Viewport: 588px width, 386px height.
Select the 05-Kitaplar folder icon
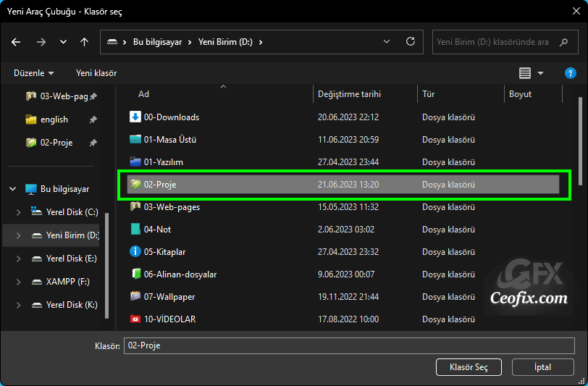pyautogui.click(x=135, y=251)
